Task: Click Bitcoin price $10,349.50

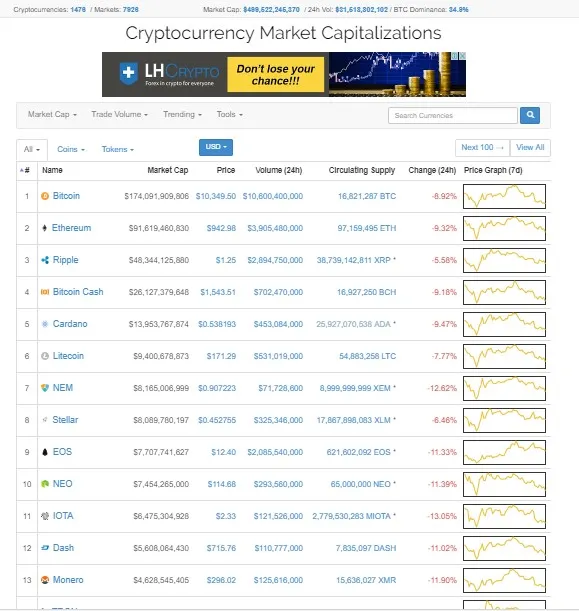Action: pos(216,196)
